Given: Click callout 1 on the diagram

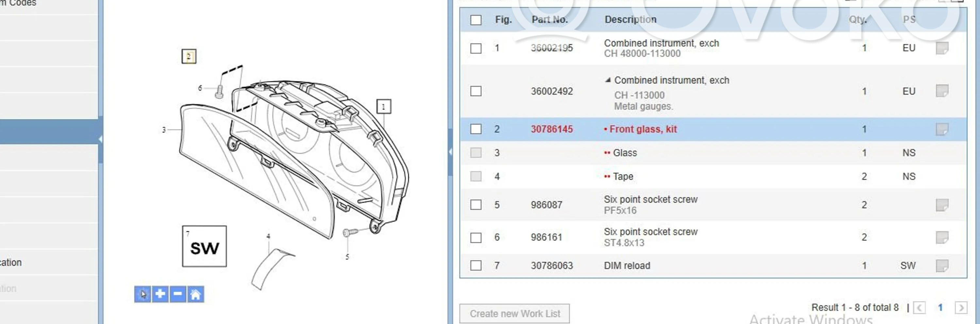Looking at the screenshot, I should click(383, 107).
